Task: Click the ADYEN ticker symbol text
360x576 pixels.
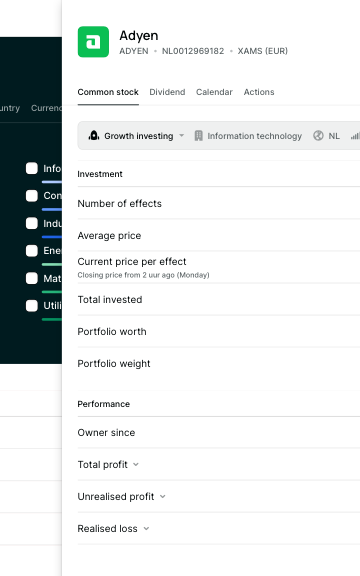Action: pyautogui.click(x=134, y=51)
